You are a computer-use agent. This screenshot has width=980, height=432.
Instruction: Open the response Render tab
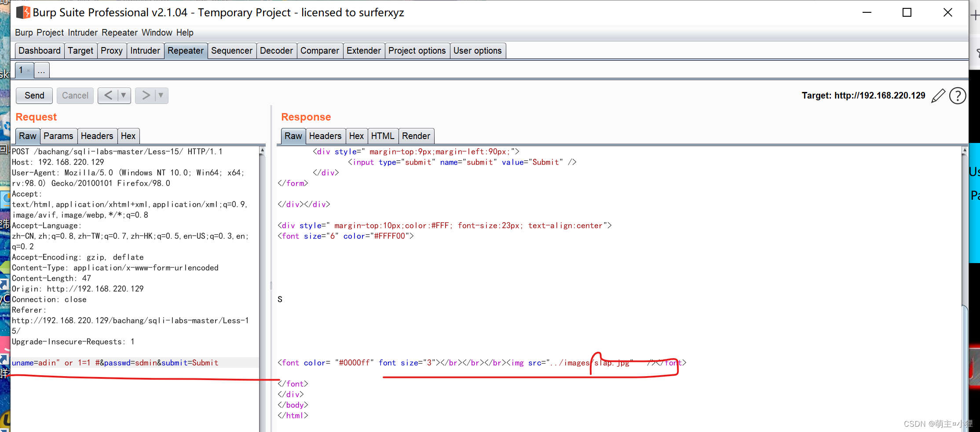pos(416,136)
